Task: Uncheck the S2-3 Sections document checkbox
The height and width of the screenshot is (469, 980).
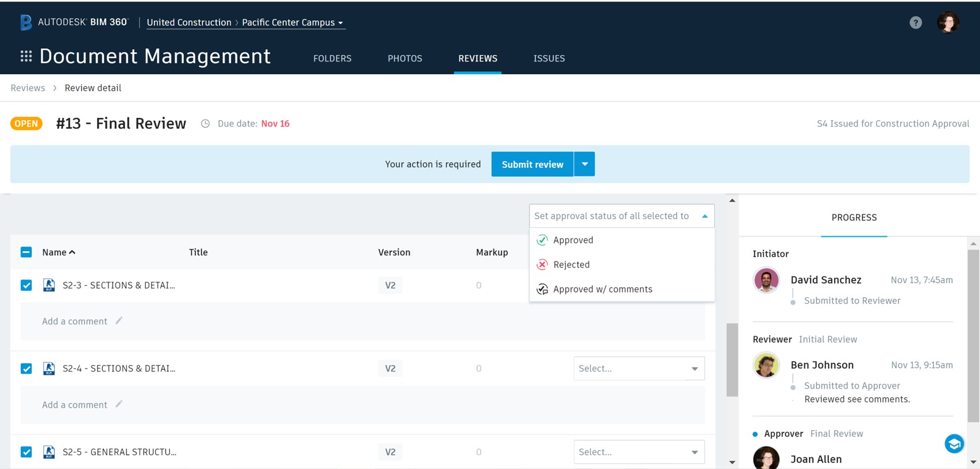Action: tap(26, 285)
